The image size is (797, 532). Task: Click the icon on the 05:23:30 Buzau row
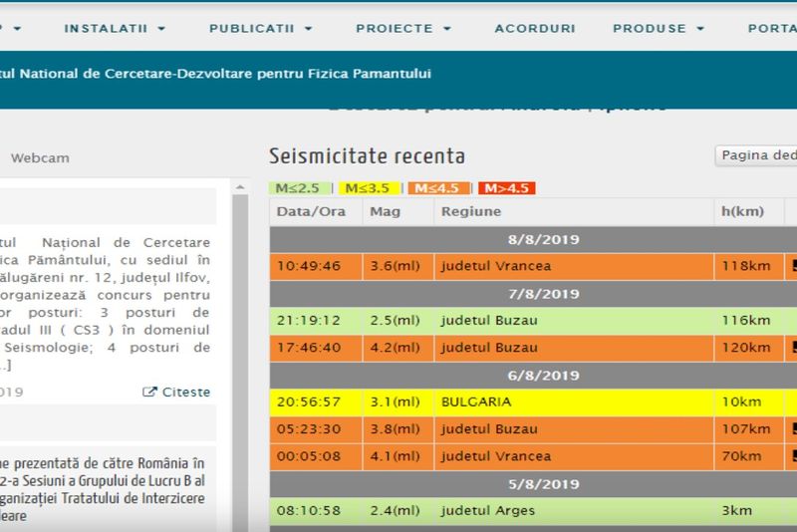click(793, 429)
